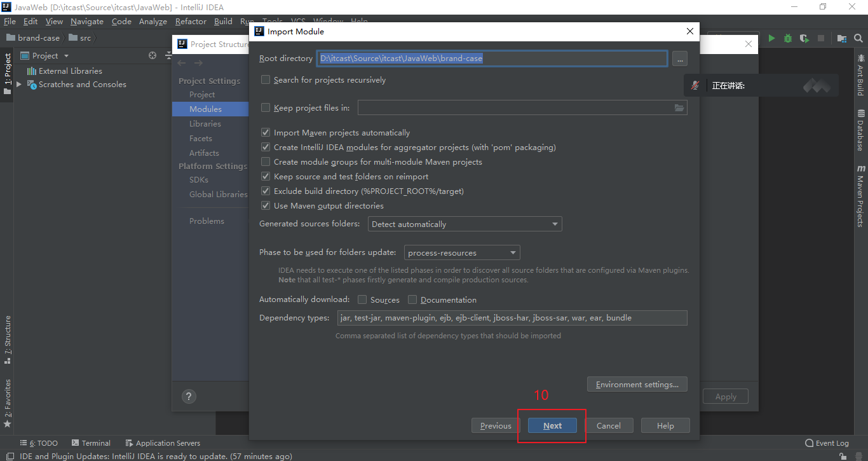Click the Debug bug icon
Viewport: 868px width, 461px height.
point(788,38)
